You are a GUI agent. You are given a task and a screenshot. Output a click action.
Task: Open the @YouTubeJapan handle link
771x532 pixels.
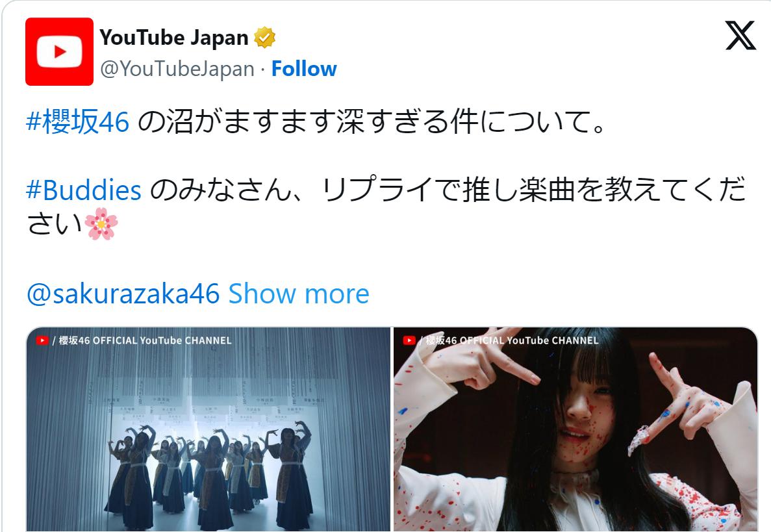coord(177,70)
